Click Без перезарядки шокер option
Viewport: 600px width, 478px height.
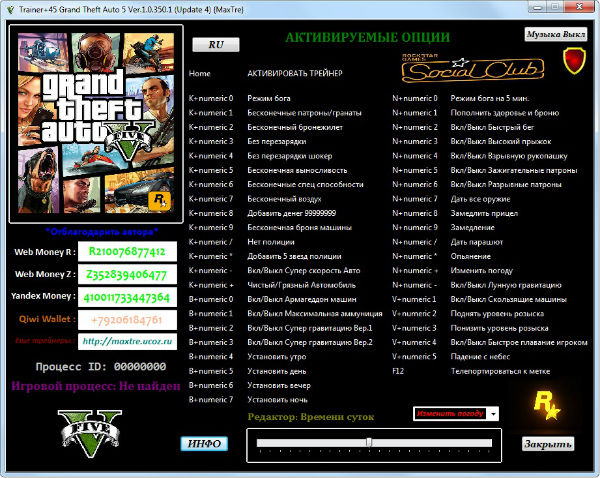[290, 156]
